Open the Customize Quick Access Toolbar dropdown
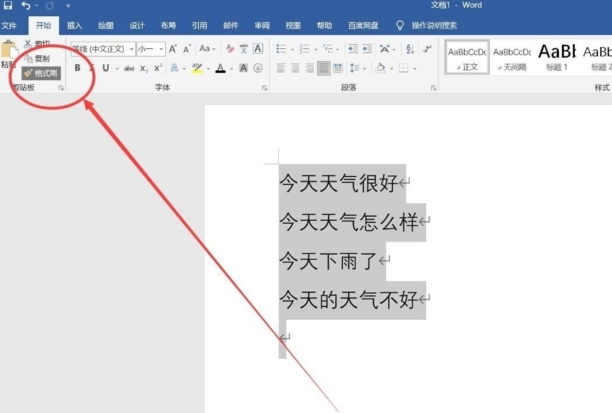612x413 pixels. point(68,6)
